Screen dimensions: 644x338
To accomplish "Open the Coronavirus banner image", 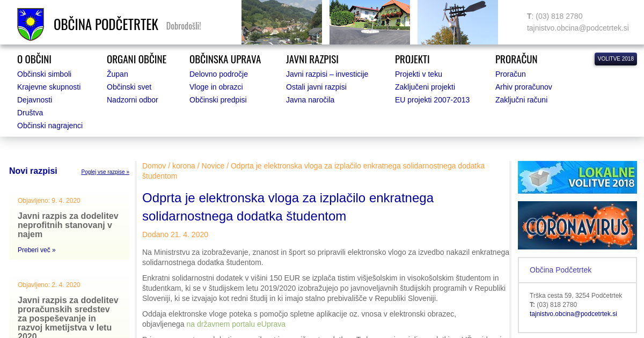I will pos(577,225).
